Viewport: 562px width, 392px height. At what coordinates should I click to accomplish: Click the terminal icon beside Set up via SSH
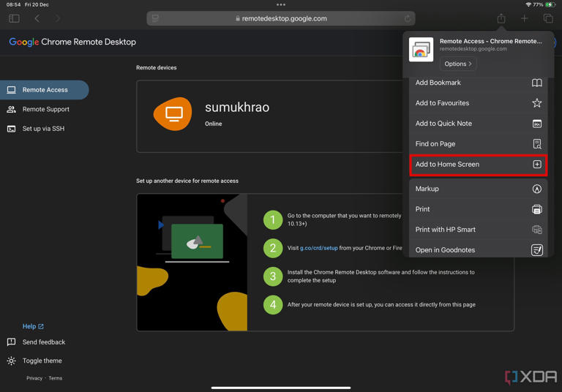[12, 129]
